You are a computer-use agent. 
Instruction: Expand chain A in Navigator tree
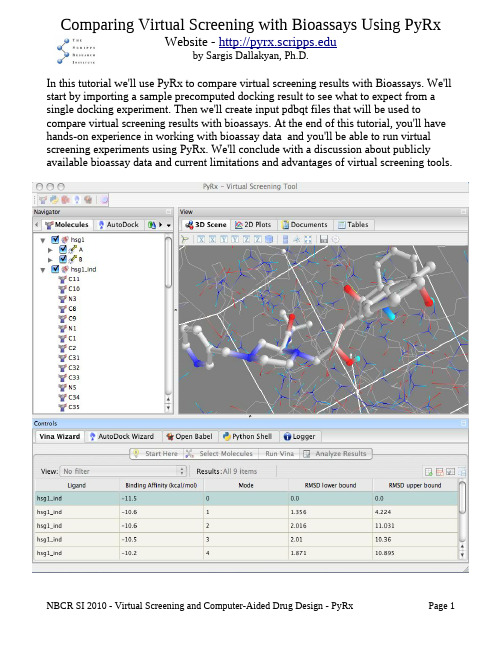[50, 250]
